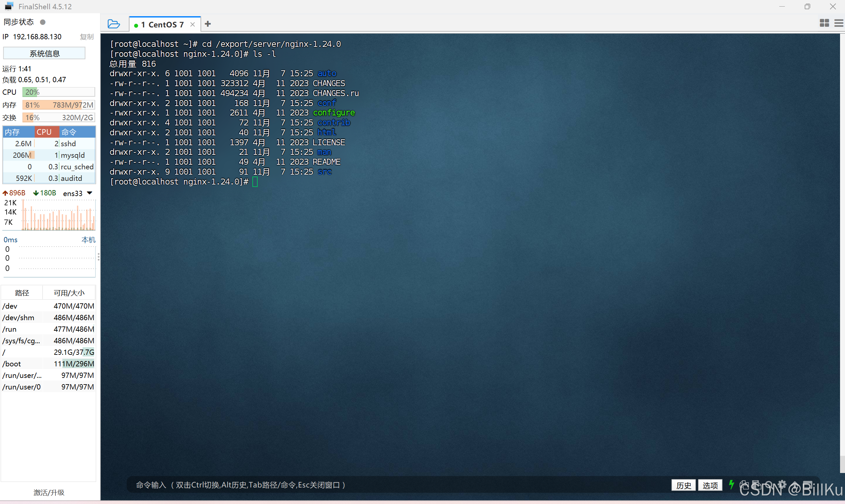Select the / root disk row 29.1G/37.7G

click(48, 352)
